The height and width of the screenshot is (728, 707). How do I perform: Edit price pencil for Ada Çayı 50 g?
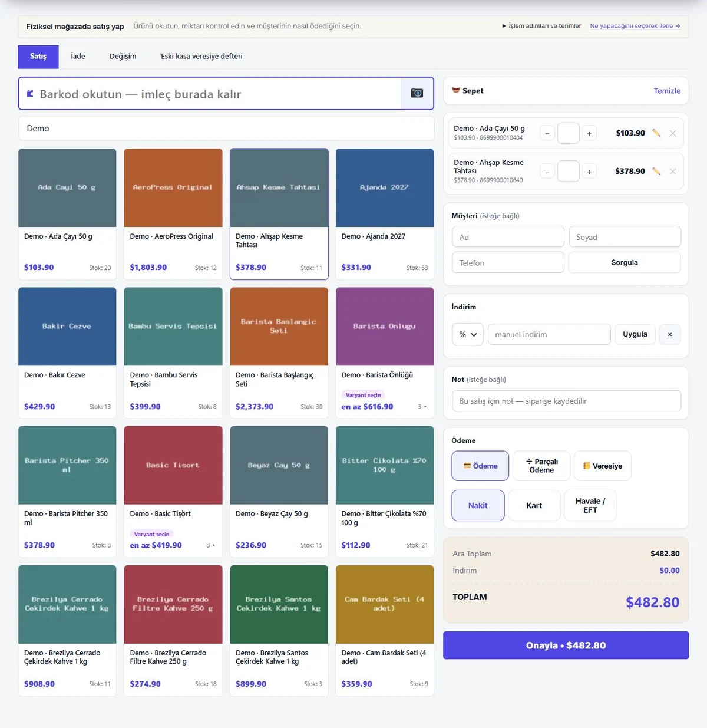[x=656, y=133]
